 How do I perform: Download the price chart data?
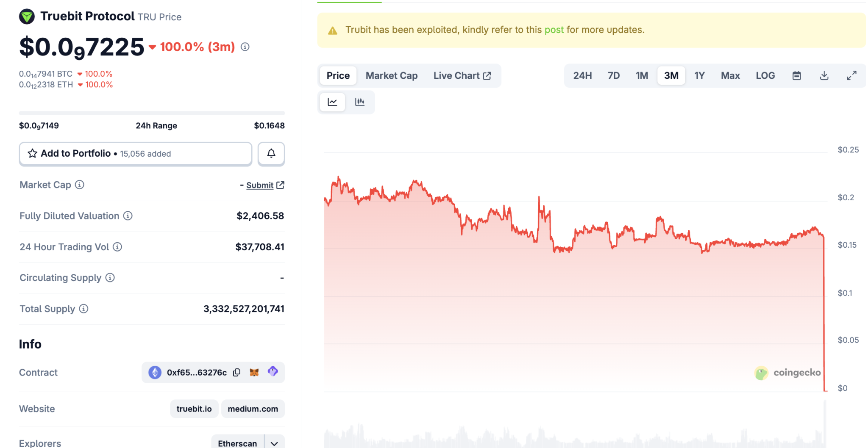click(x=824, y=75)
